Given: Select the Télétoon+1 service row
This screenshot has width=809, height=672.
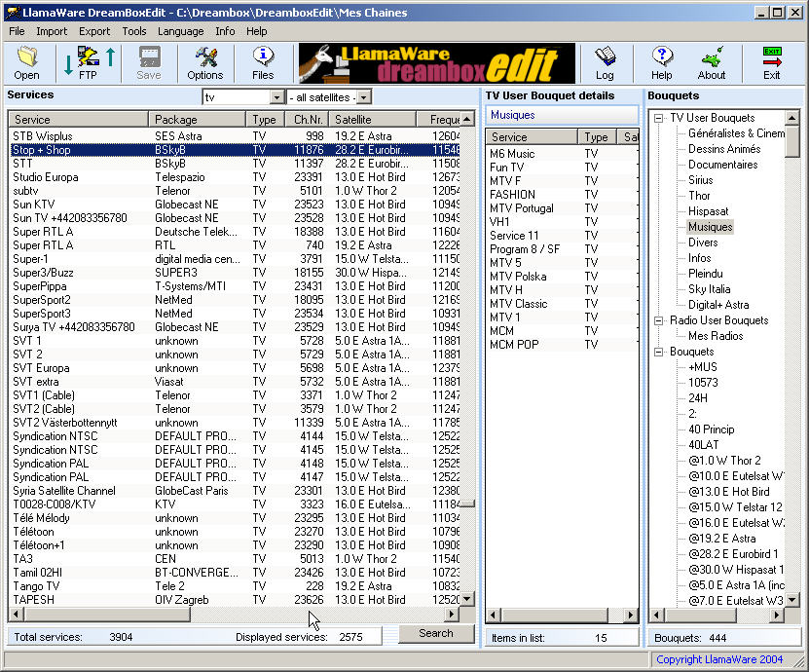Looking at the screenshot, I should click(235, 545).
